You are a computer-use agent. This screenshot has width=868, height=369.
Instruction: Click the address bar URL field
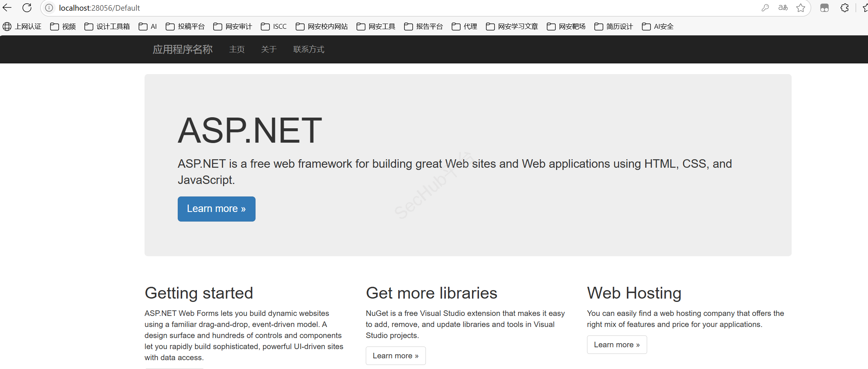[406, 8]
